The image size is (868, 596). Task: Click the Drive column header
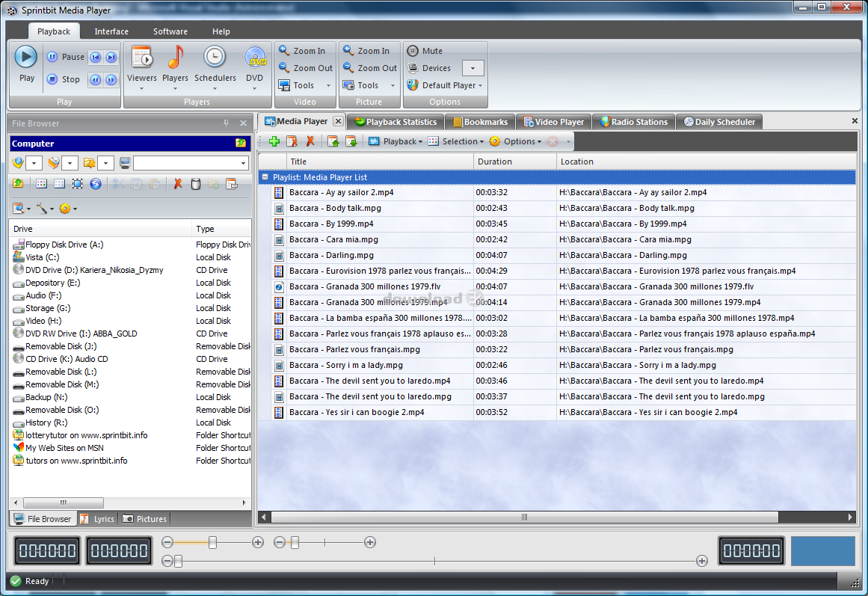100,229
